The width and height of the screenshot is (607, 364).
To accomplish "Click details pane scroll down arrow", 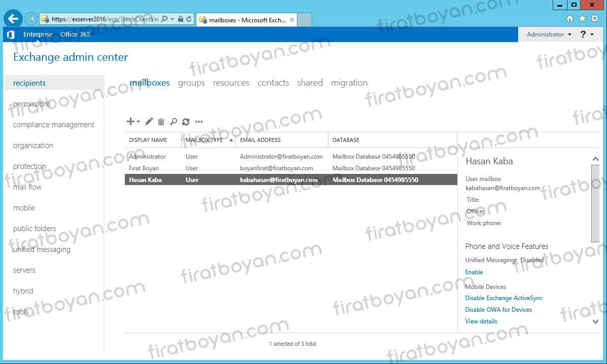I will [x=595, y=321].
